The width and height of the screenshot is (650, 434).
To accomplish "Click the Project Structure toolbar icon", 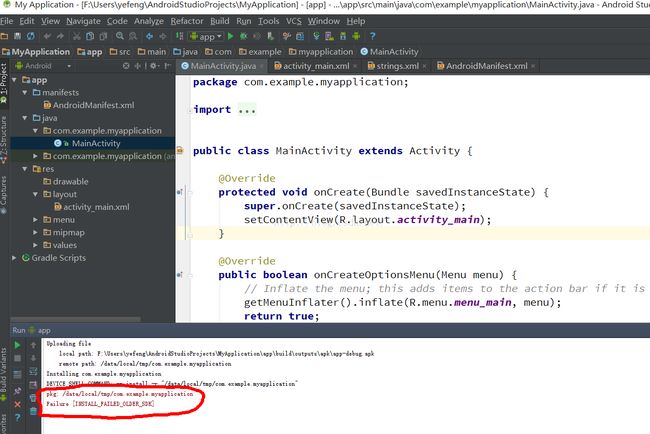I will 300,36.
